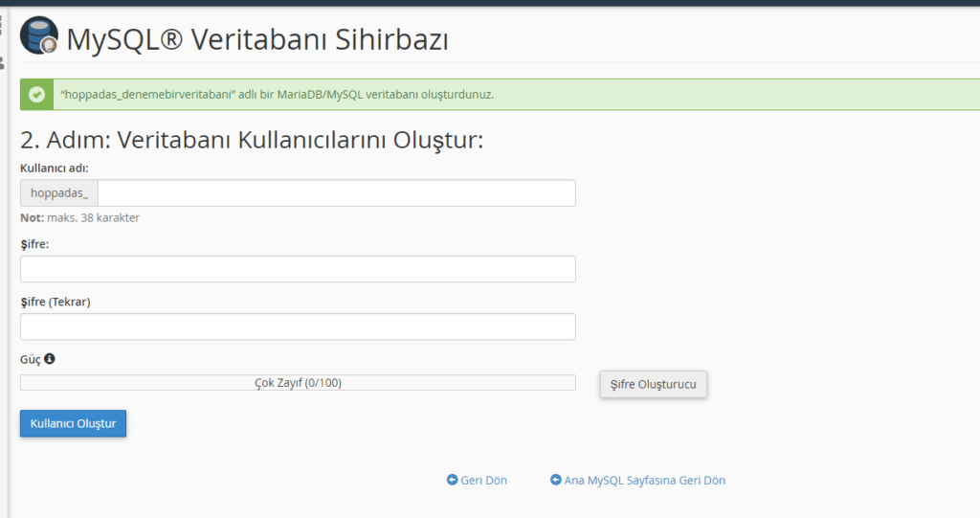Click the MySQL database wizard logo icon
Image resolution: width=980 pixels, height=518 pixels.
coord(39,35)
